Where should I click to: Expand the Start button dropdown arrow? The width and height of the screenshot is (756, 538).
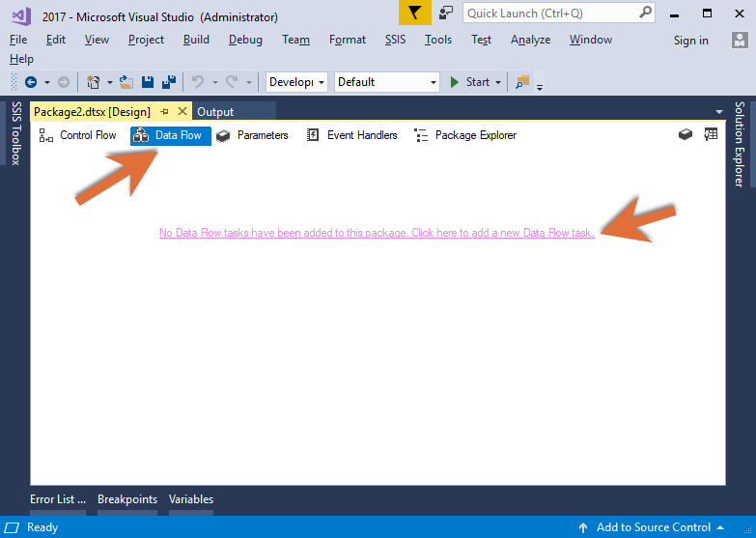click(x=498, y=82)
